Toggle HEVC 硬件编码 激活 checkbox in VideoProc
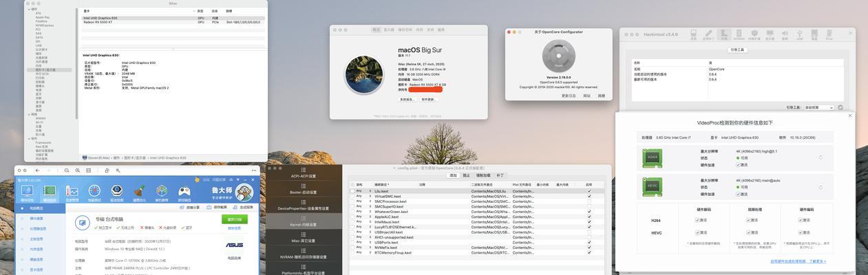Viewport: 868px width, 275px height. [801, 234]
